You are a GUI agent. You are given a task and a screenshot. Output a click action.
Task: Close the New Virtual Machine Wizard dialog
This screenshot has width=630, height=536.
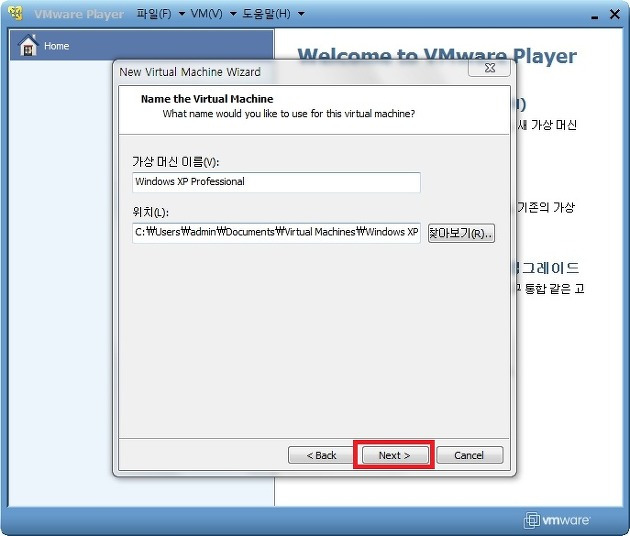(x=489, y=68)
